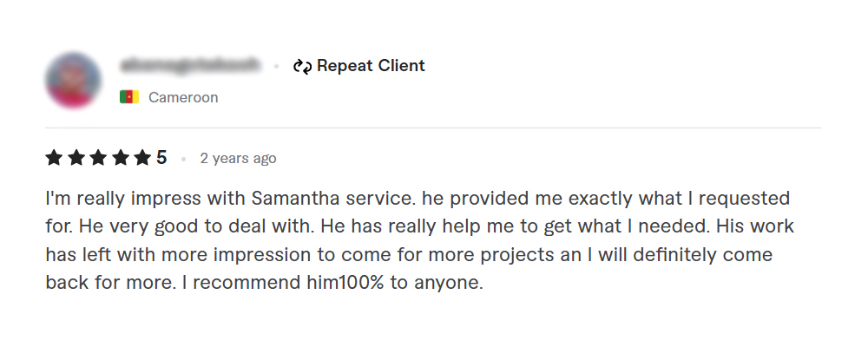The width and height of the screenshot is (868, 347).
Task: Click the first rating star
Action: click(x=54, y=158)
